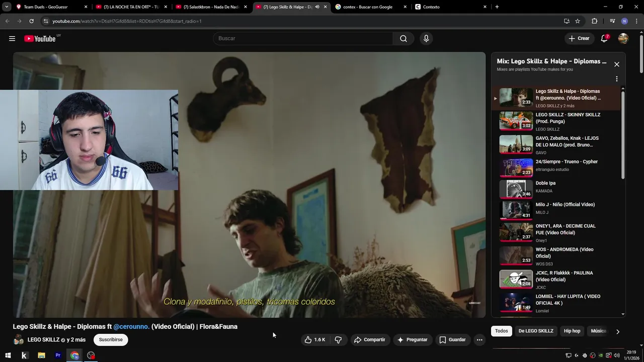Mute the Lego Skillz tab audio icon
Viewport: 644px width, 362px height.
317,7
